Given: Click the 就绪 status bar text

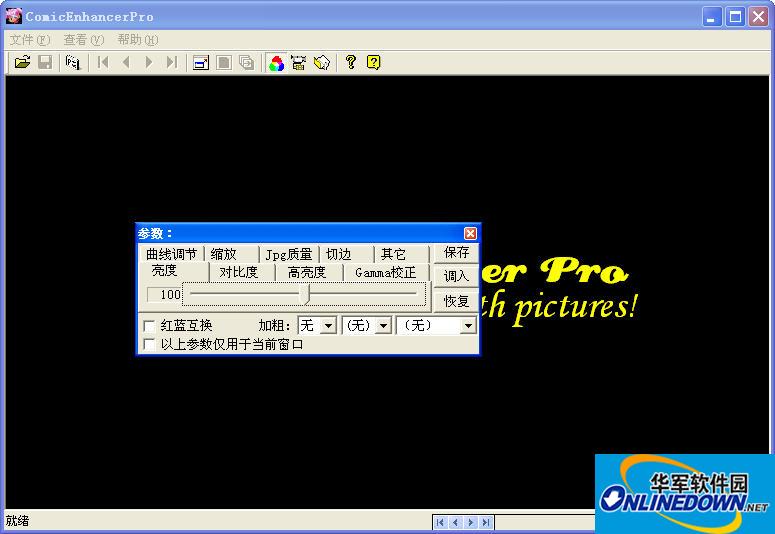Looking at the screenshot, I should (x=17, y=521).
